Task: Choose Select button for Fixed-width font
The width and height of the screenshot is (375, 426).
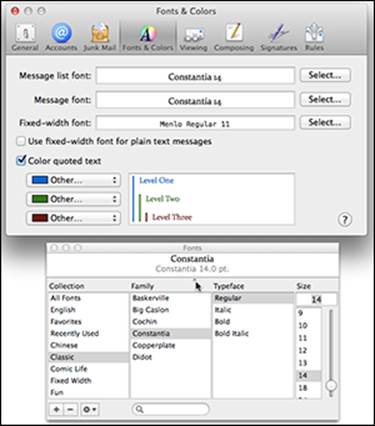Action: point(325,122)
